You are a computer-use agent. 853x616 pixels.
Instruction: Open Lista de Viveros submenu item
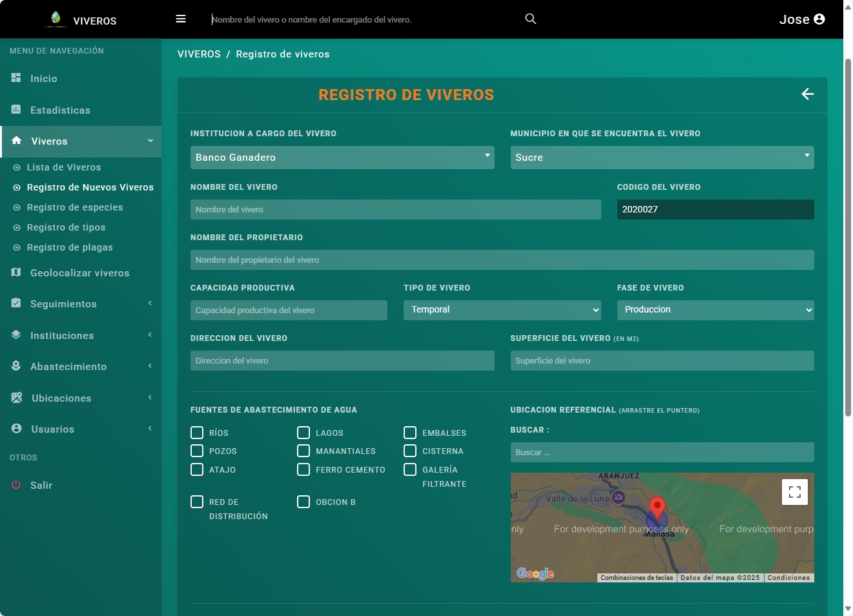click(63, 167)
